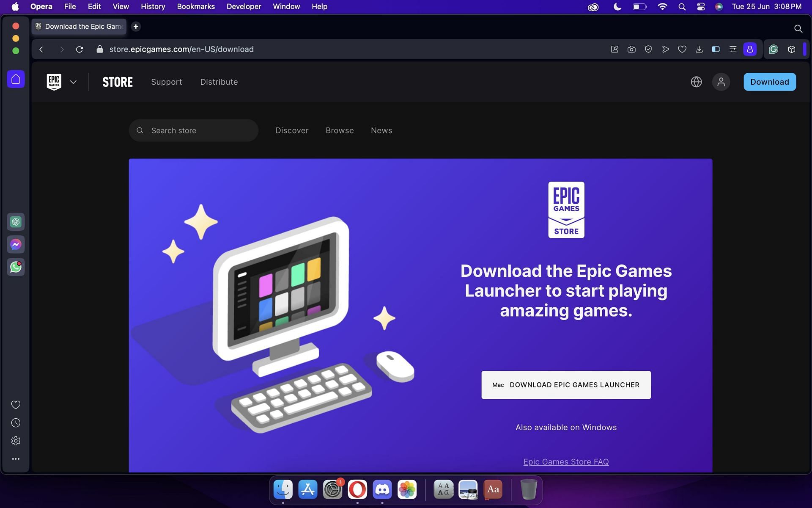Screen dimensions: 812x508
Task: Focus the Search store field
Action: 194,130
